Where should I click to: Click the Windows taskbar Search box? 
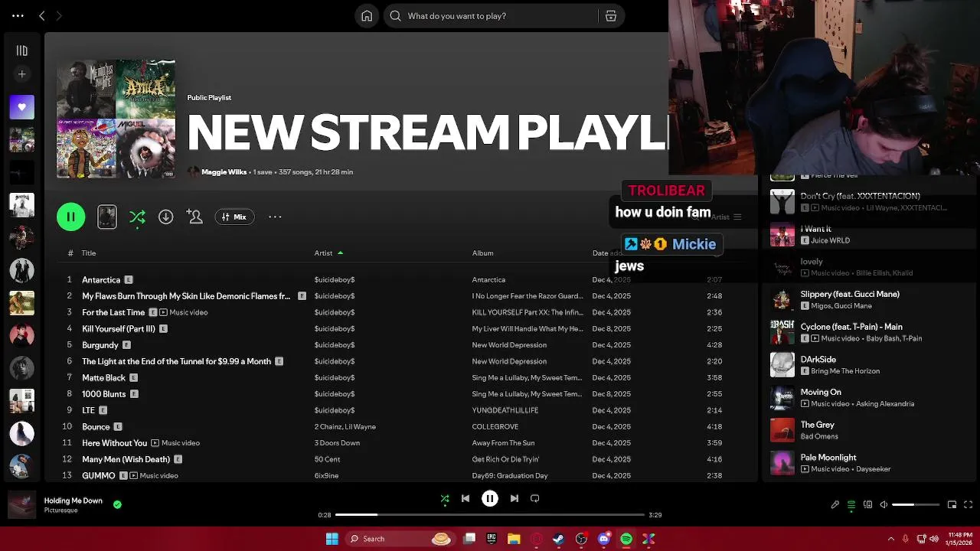pos(400,540)
